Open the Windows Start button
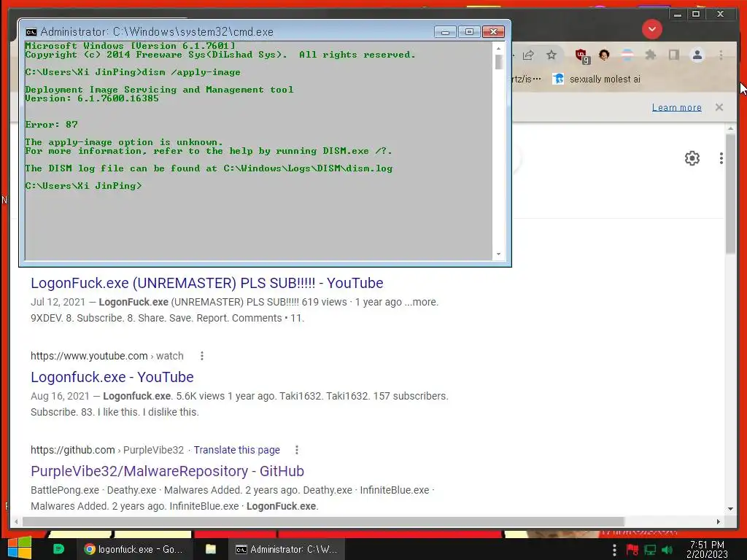Image resolution: width=747 pixels, height=560 pixels. [20, 548]
